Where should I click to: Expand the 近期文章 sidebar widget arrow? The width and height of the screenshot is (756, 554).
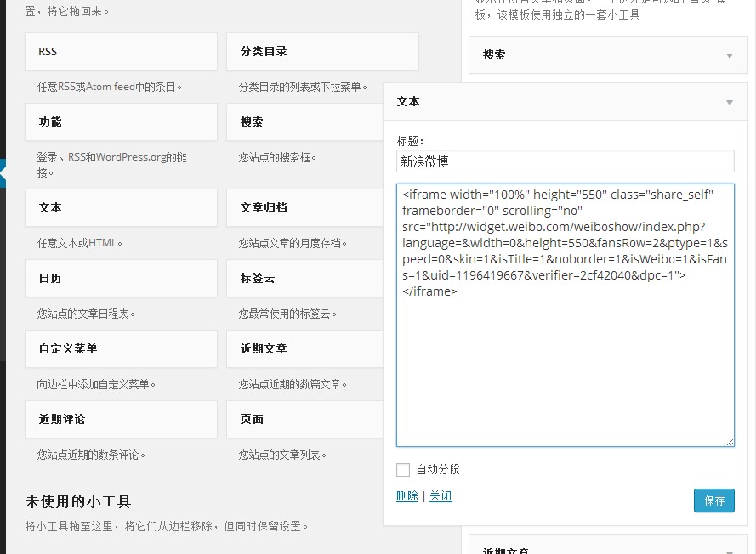point(729,551)
